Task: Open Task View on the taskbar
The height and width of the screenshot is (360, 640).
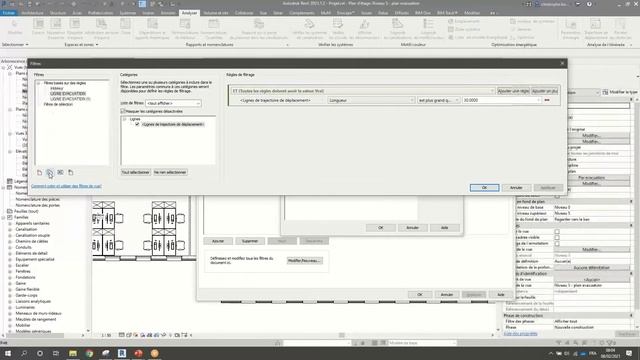Action: pos(56,353)
